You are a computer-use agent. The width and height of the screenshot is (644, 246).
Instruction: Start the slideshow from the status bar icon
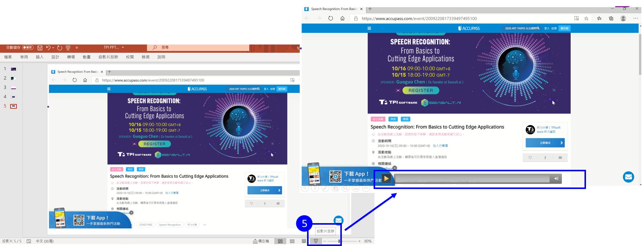coord(316,241)
